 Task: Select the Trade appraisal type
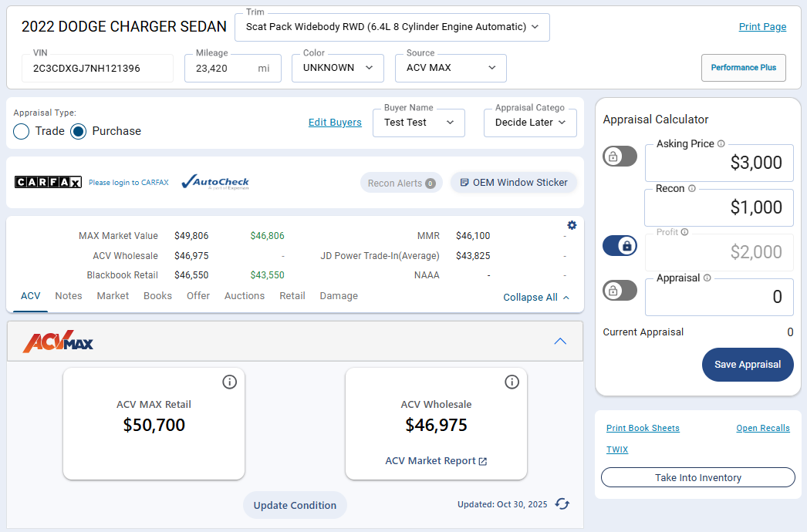click(21, 131)
